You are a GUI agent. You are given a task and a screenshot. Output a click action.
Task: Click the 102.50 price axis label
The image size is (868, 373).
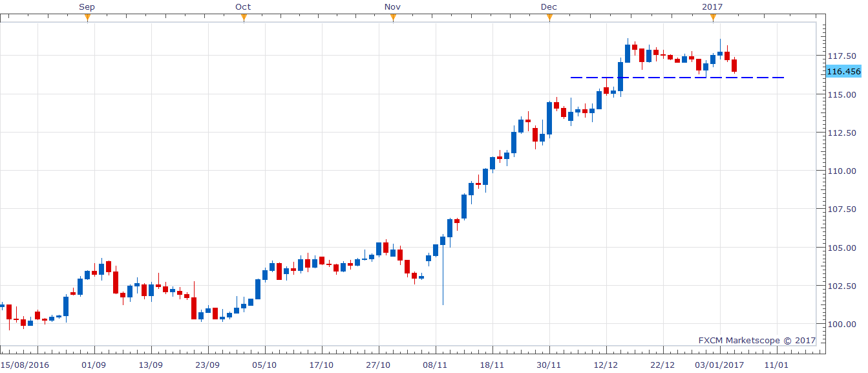842,286
